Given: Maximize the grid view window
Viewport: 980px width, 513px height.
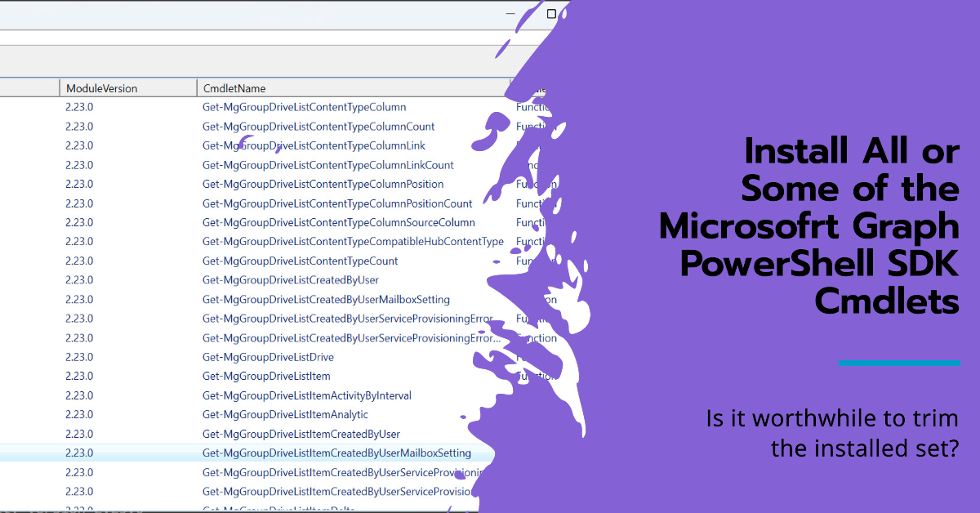Looking at the screenshot, I should (551, 14).
